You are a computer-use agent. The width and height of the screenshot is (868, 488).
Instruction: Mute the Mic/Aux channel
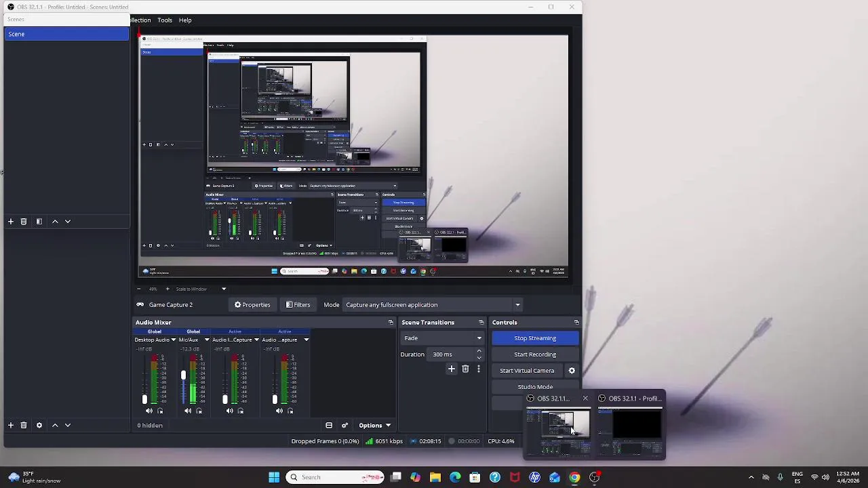click(x=188, y=411)
